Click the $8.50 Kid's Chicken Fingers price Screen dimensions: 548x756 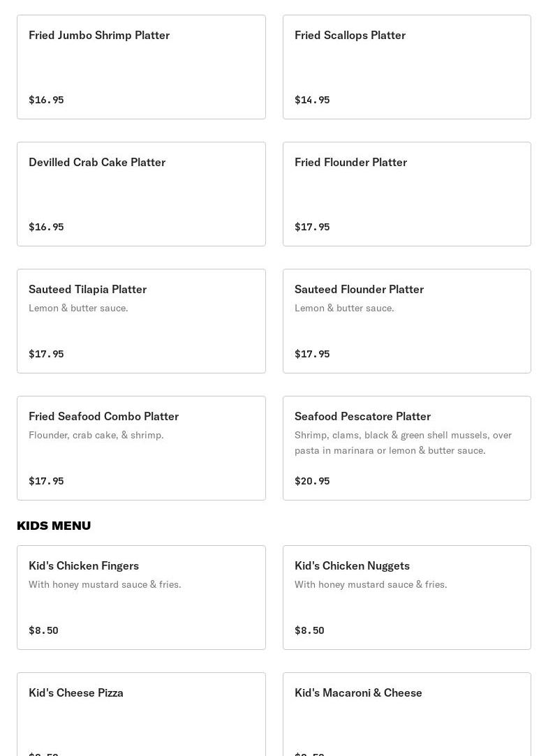43,630
